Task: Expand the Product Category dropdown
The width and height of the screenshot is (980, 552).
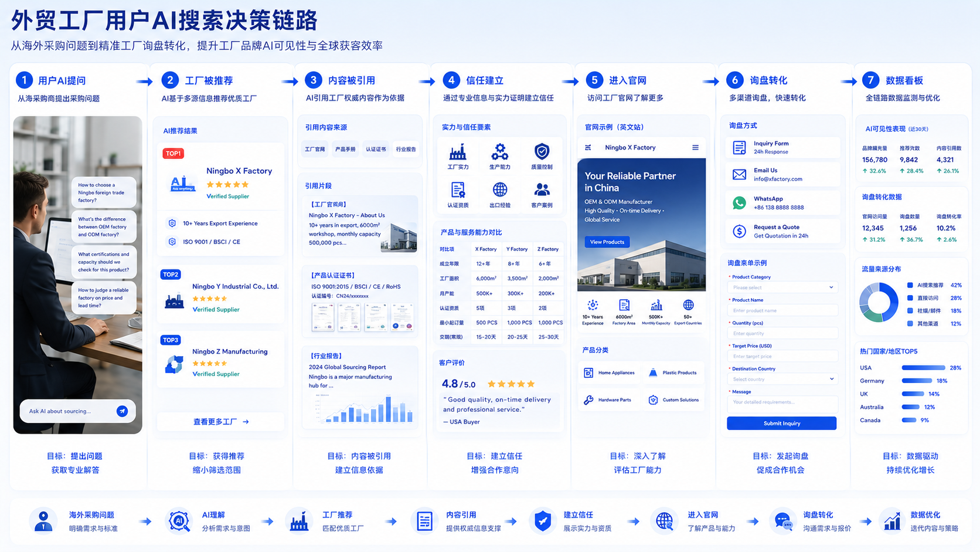Action: [x=782, y=287]
